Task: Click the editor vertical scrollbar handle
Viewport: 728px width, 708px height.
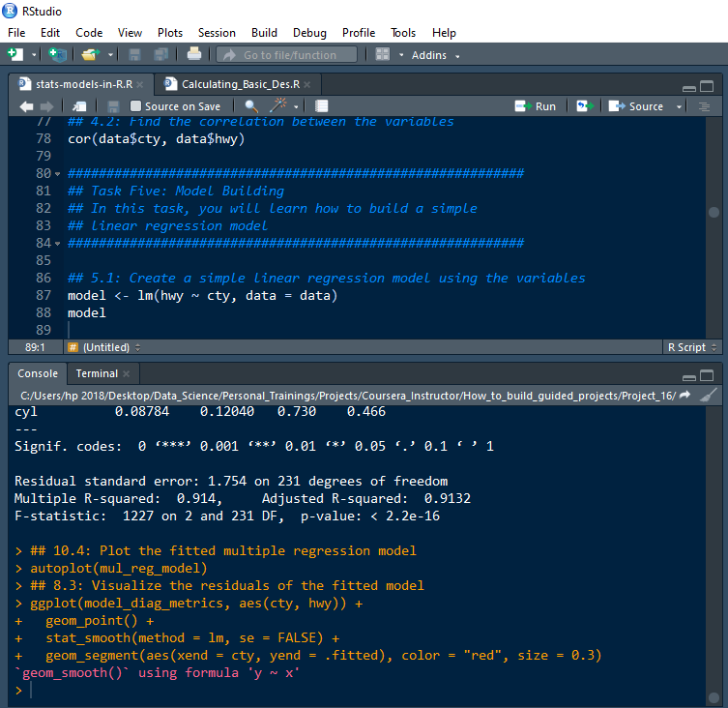Action: (x=713, y=213)
